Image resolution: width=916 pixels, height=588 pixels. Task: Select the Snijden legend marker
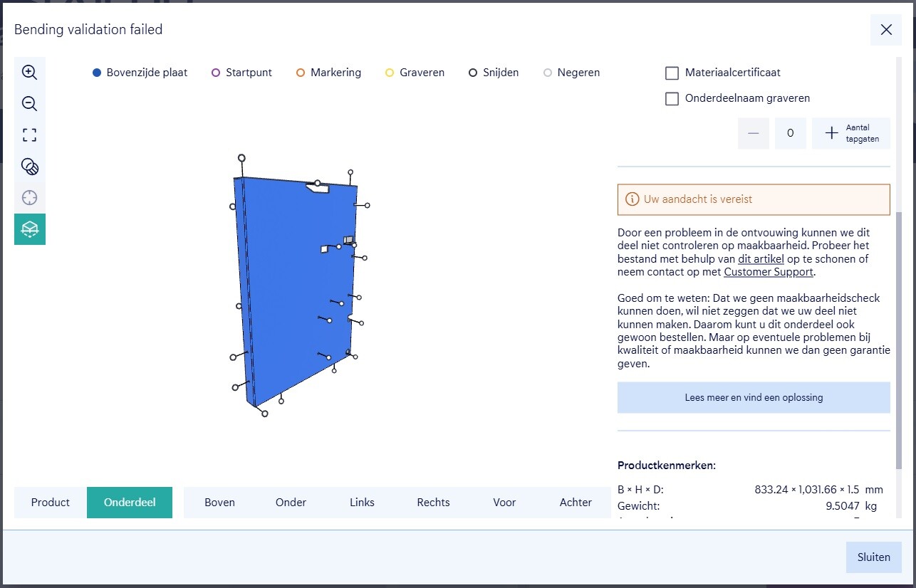(473, 73)
